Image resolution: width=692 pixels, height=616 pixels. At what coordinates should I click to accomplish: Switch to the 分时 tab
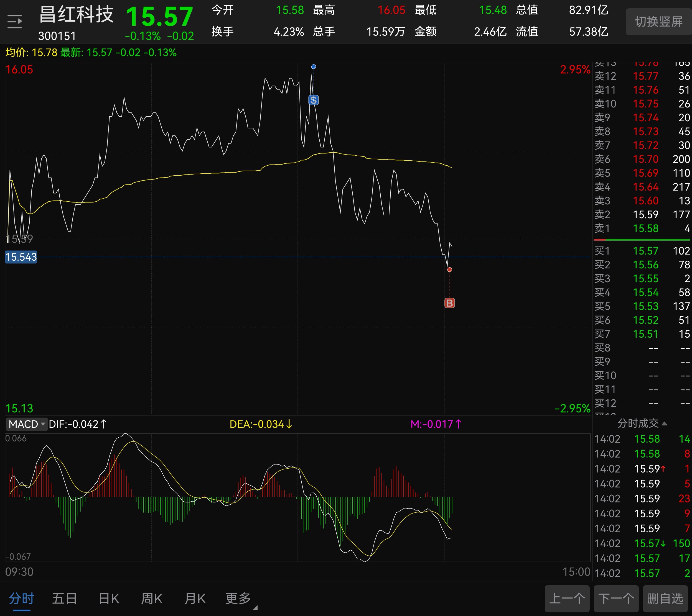21,598
